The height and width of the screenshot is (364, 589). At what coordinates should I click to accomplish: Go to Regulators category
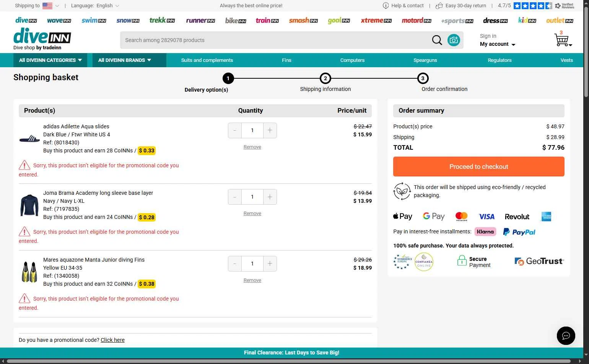pos(500,60)
